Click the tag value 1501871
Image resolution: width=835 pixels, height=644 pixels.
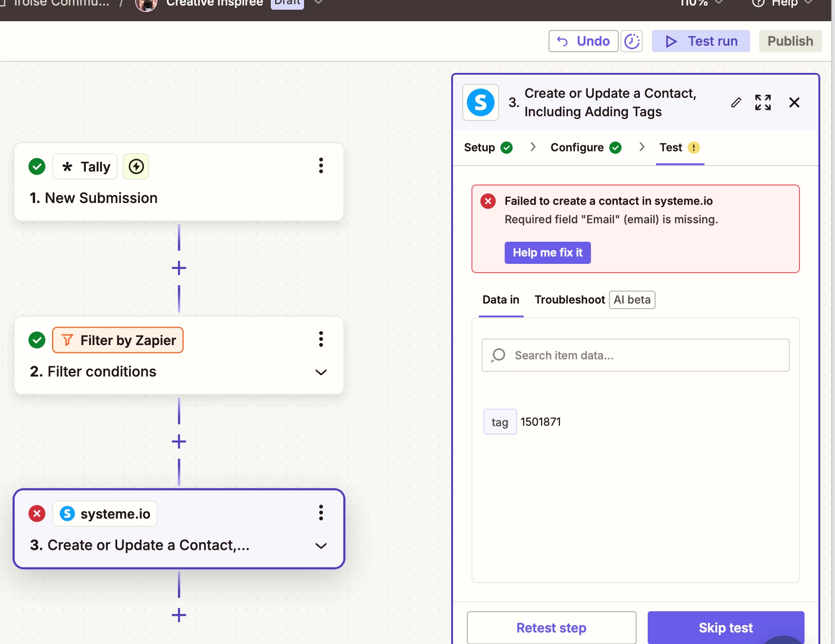[541, 422]
